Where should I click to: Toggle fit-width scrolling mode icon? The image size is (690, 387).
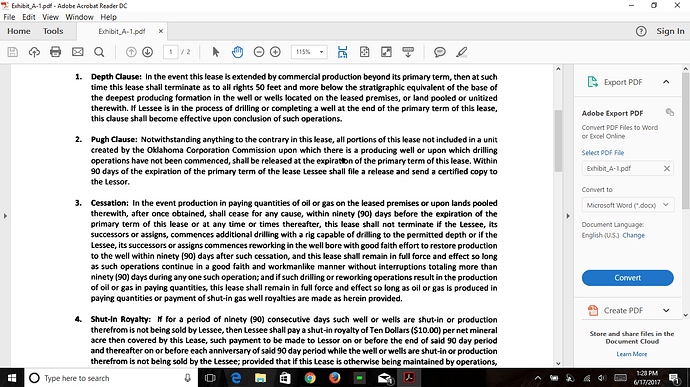(342, 52)
